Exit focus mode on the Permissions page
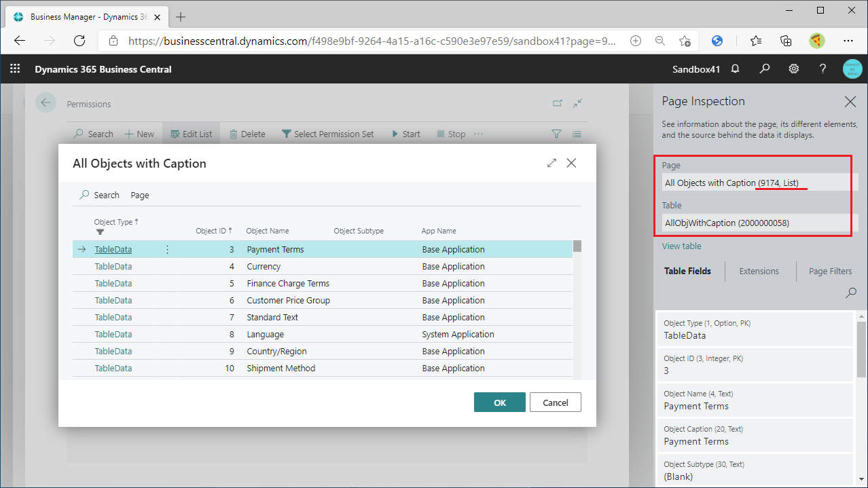The height and width of the screenshot is (488, 868). (x=577, y=102)
